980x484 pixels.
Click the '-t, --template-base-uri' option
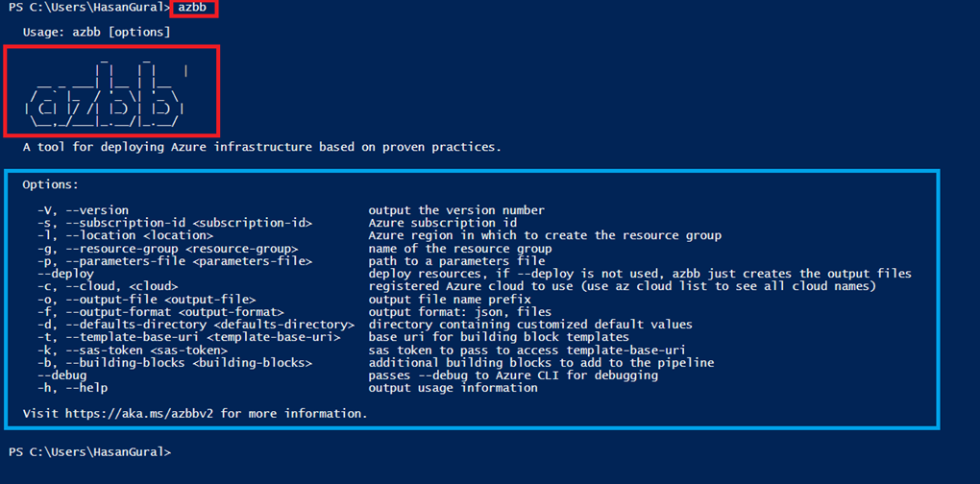pyautogui.click(x=188, y=337)
